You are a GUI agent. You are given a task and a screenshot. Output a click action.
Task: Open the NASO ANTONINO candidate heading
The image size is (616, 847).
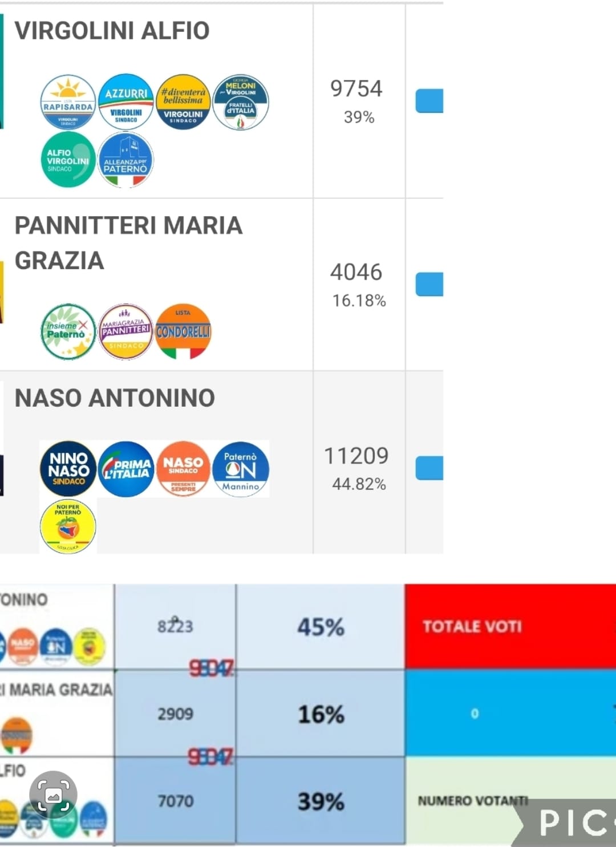click(x=115, y=398)
